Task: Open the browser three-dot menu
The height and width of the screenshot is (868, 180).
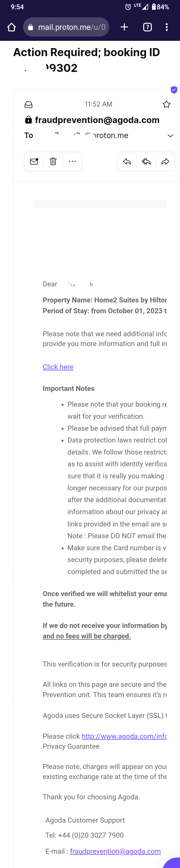Action: pyautogui.click(x=167, y=27)
